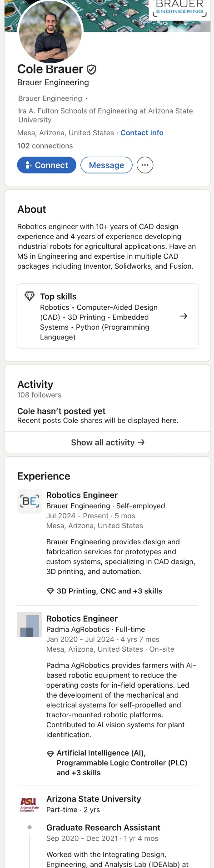View the 102 connections link
Screen dimensions: 214x868
click(45, 146)
